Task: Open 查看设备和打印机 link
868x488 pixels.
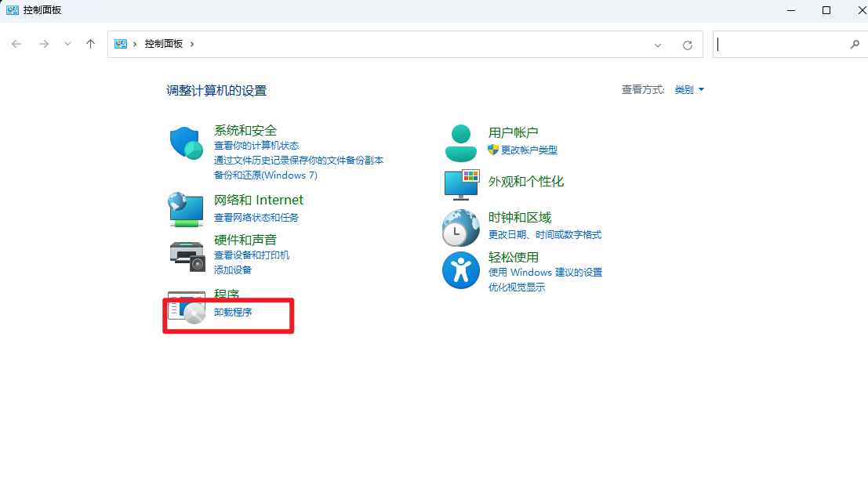Action: click(x=252, y=255)
